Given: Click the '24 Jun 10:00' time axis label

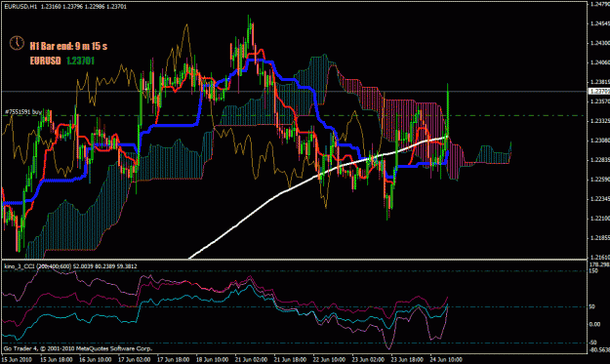Looking at the screenshot, I should point(446,360).
